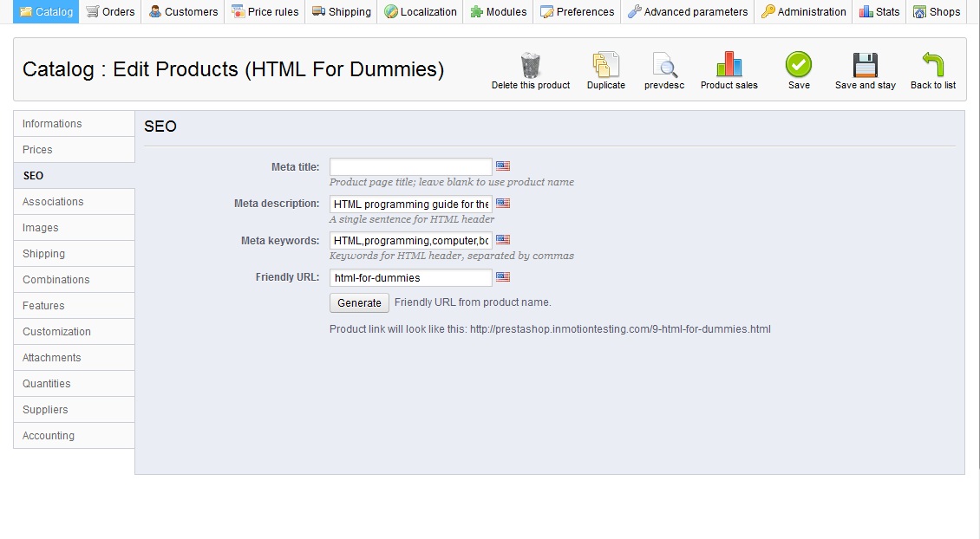Switch to the Associations tab
Viewport: 980px width, 539px height.
(74, 202)
